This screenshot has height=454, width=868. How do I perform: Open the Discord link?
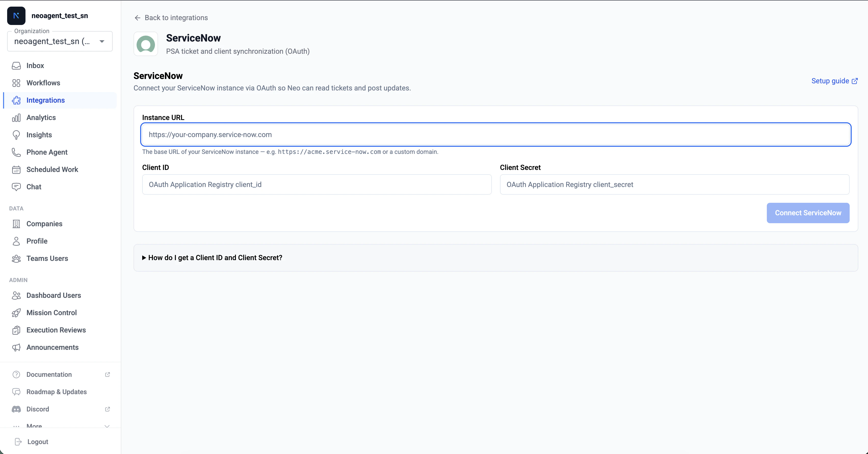60,409
